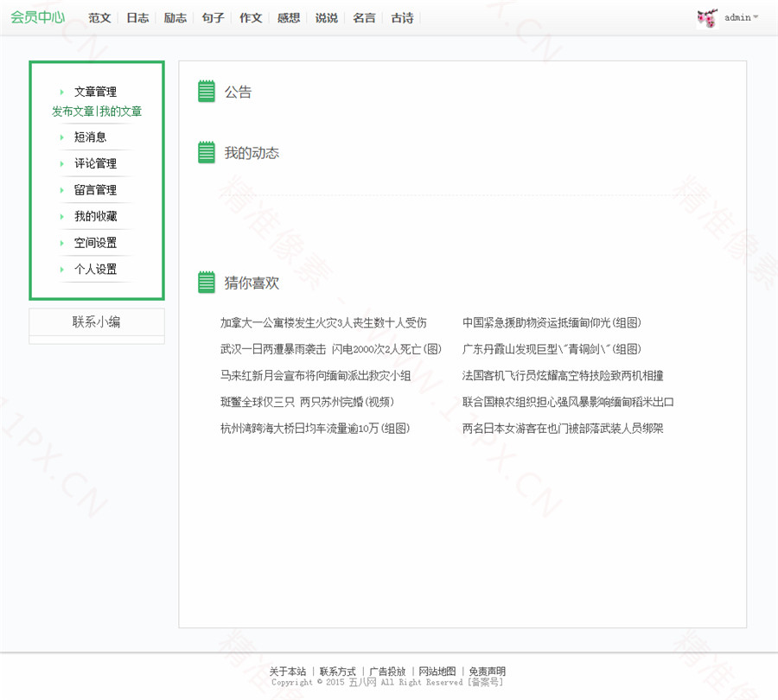
Task: Open the 我的文章 link
Action: (121, 111)
